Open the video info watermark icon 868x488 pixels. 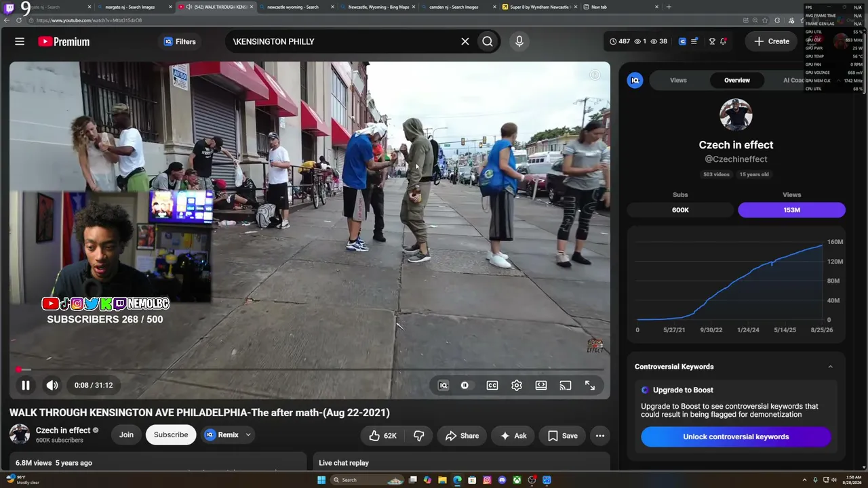(x=595, y=75)
